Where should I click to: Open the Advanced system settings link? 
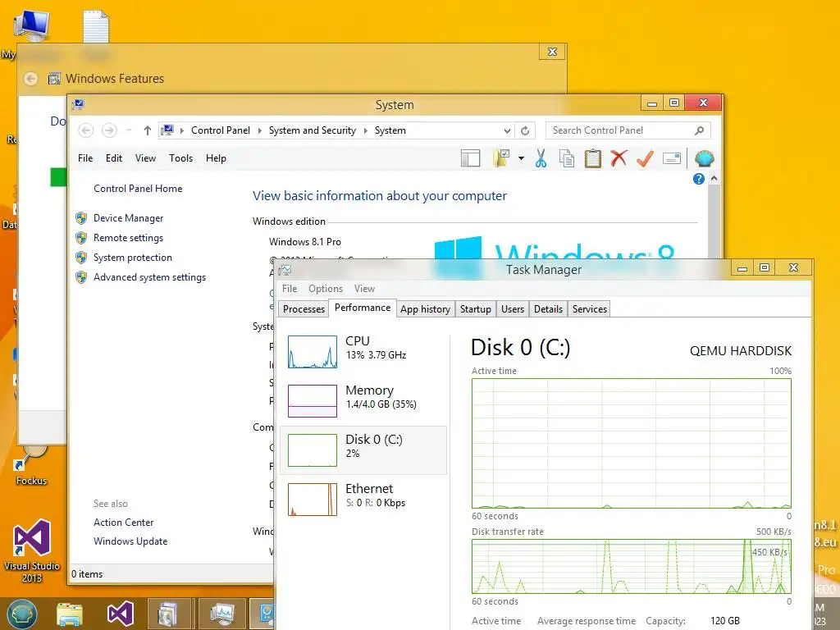[149, 277]
